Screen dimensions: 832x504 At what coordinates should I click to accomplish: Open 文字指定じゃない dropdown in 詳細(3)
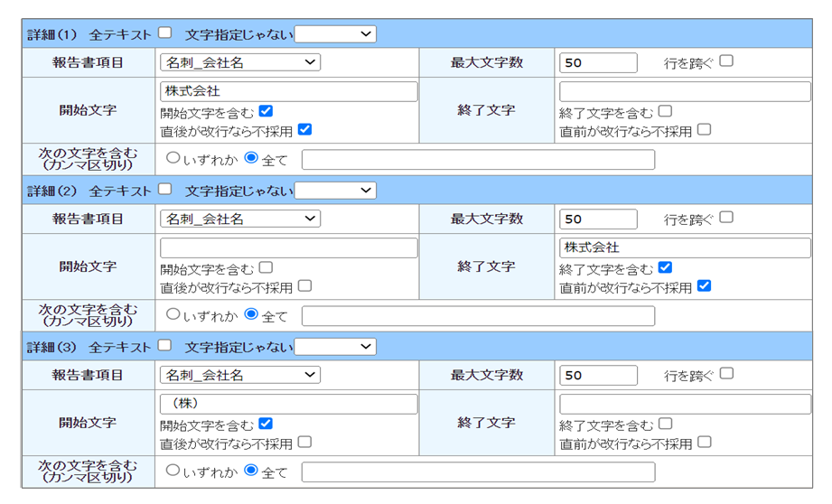[x=335, y=347]
